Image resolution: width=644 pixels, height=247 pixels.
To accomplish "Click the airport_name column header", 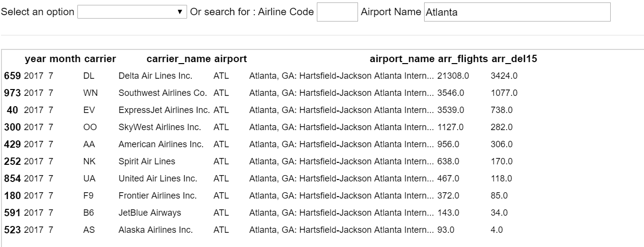I will [x=402, y=59].
